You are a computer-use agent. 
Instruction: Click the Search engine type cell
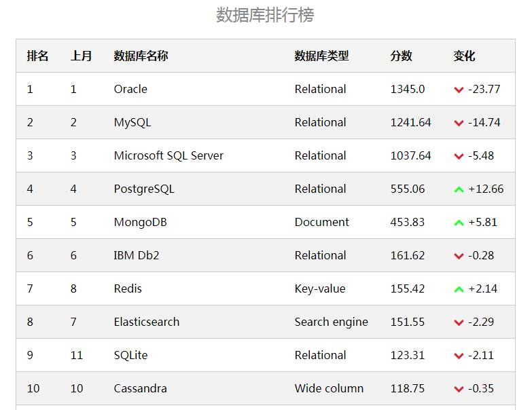coord(331,322)
